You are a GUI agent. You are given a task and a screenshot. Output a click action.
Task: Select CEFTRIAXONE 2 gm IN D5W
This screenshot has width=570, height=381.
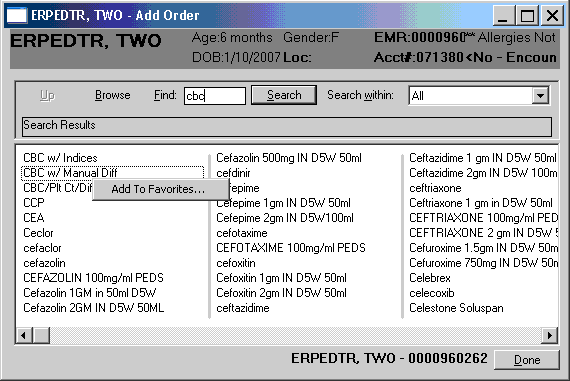pos(483,233)
